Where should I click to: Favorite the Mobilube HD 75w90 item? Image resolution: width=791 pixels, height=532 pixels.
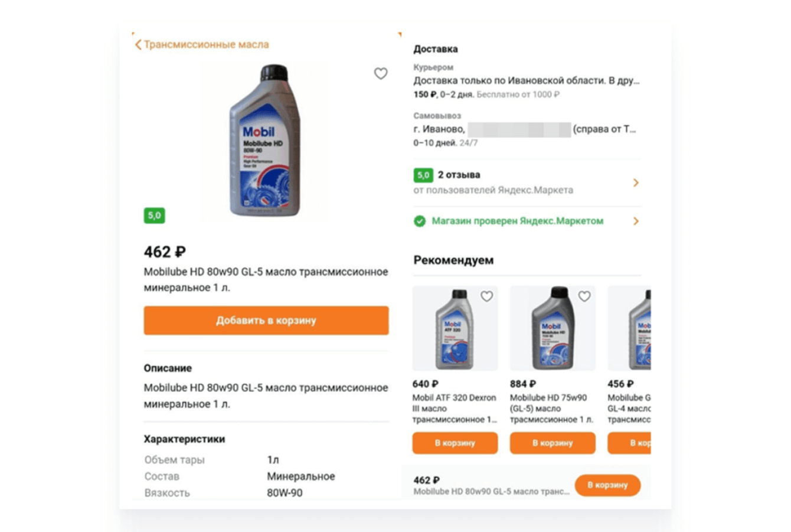(584, 296)
